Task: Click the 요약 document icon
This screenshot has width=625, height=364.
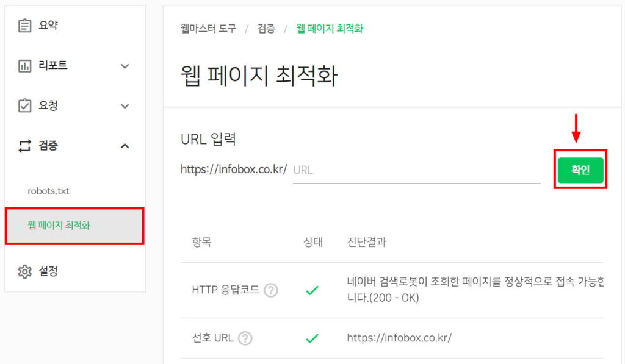Action: tap(24, 25)
